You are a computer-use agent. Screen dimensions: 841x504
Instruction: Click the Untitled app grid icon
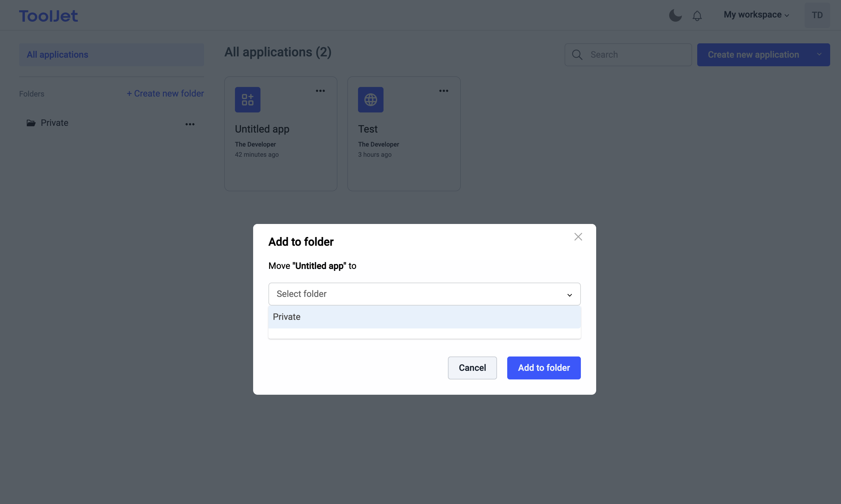[x=247, y=99]
